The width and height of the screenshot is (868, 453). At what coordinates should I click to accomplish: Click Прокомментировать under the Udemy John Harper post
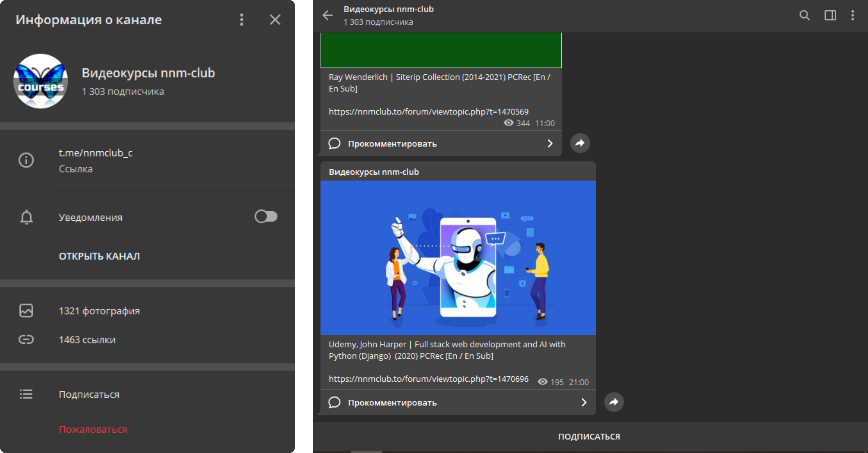point(392,403)
